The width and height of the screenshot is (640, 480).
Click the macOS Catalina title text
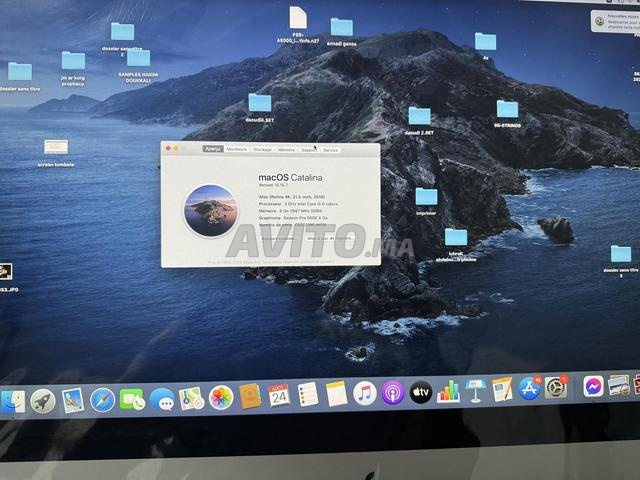coord(290,178)
